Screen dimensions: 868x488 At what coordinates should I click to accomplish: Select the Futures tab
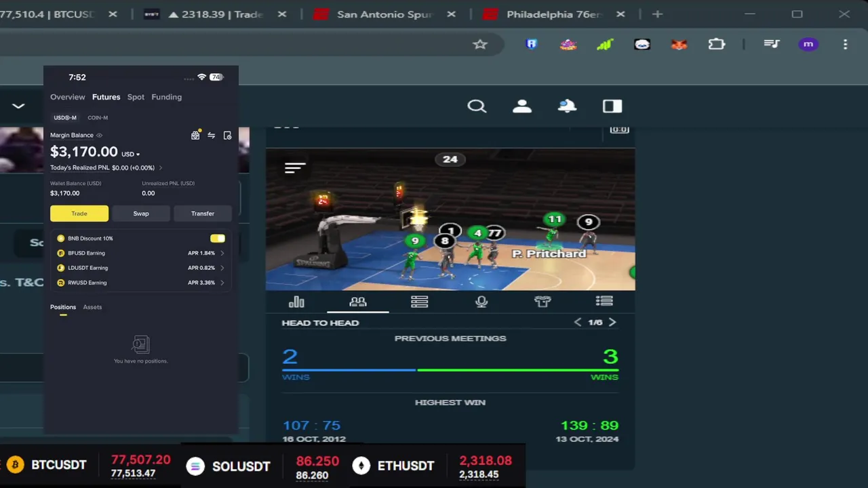[x=106, y=97]
